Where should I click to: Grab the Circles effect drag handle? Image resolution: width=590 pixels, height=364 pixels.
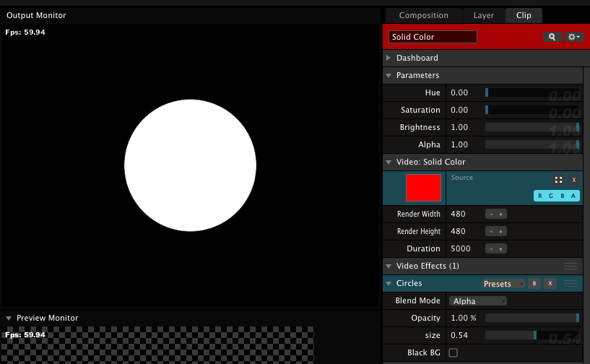point(571,284)
